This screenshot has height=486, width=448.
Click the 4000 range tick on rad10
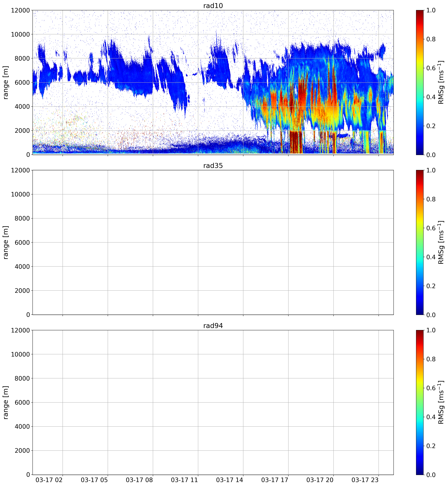22,107
